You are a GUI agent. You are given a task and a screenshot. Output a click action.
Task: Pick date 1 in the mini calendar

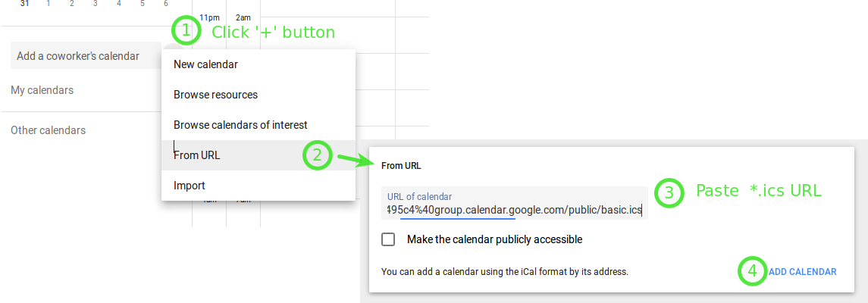click(49, 5)
